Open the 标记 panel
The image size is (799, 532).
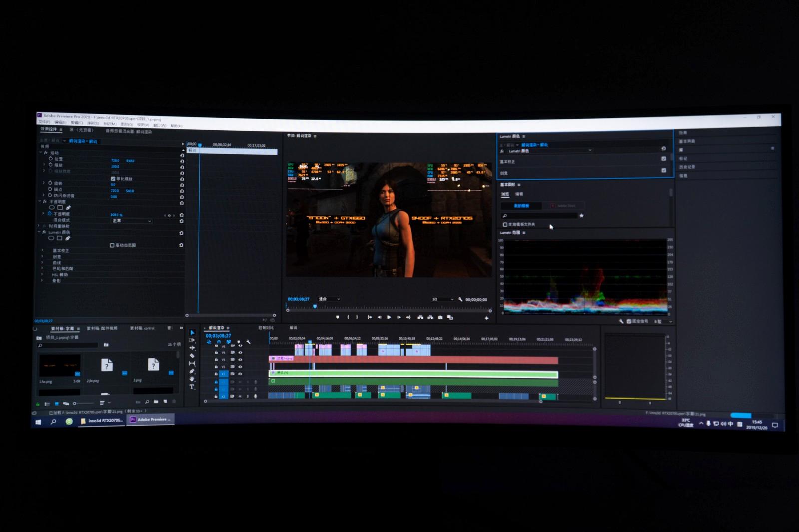pyautogui.click(x=683, y=158)
